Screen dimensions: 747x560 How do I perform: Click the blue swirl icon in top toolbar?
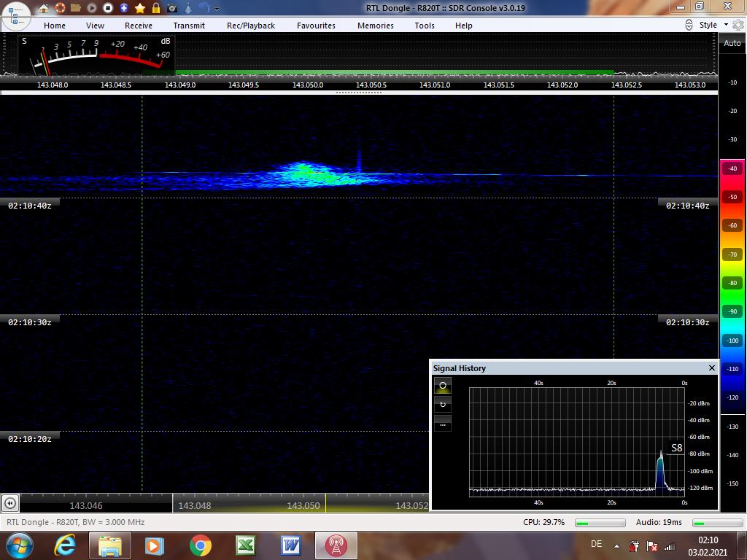(204, 8)
